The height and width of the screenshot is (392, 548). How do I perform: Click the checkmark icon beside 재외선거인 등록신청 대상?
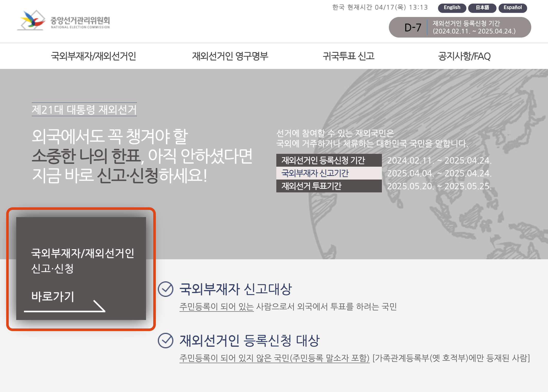[x=166, y=341]
